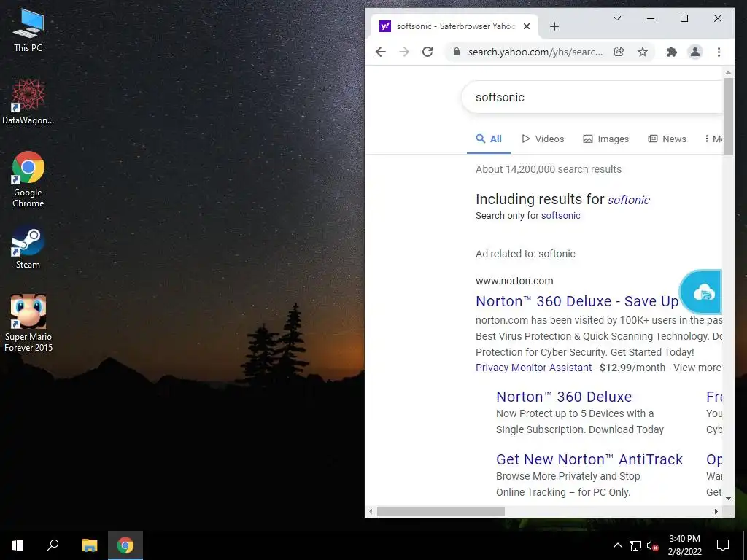Open the DataWagon desktop shortcut
This screenshot has width=747, height=560.
pyautogui.click(x=28, y=102)
